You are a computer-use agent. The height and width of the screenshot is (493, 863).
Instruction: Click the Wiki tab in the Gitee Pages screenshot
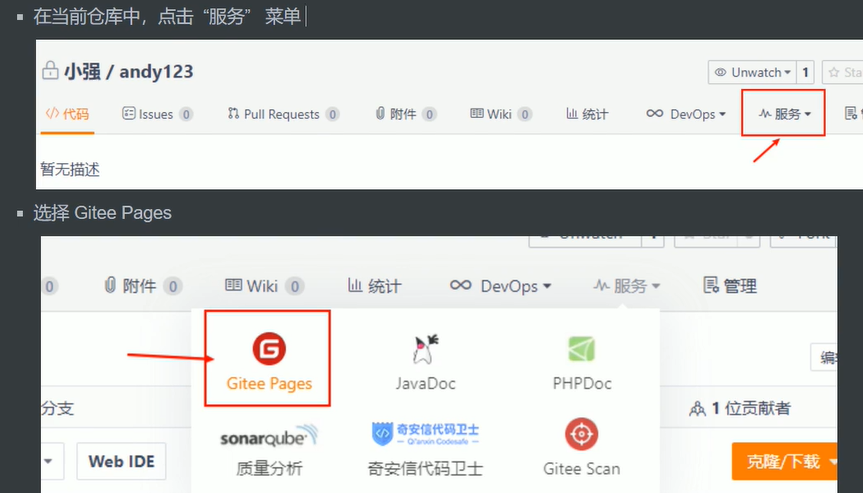(x=264, y=286)
